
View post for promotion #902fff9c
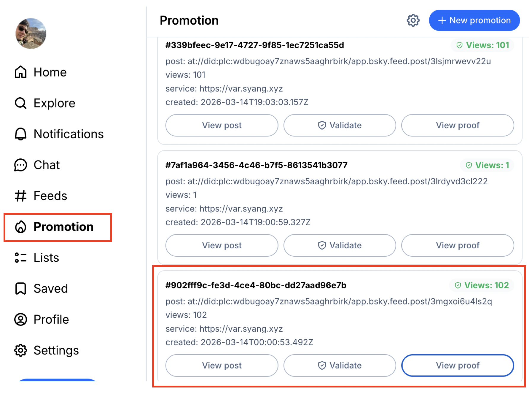point(222,366)
